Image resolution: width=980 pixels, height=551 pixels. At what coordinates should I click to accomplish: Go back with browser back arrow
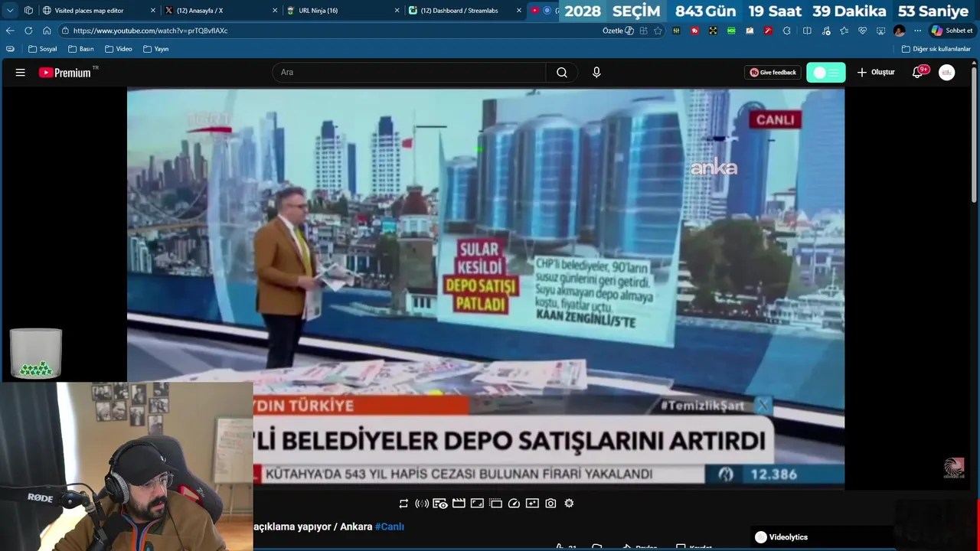point(10,31)
